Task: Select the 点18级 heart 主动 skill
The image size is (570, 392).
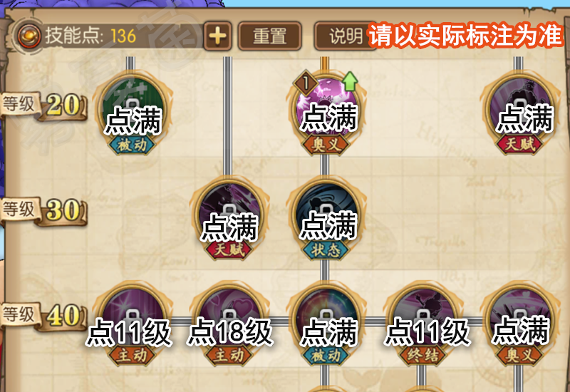Action: coord(228,324)
